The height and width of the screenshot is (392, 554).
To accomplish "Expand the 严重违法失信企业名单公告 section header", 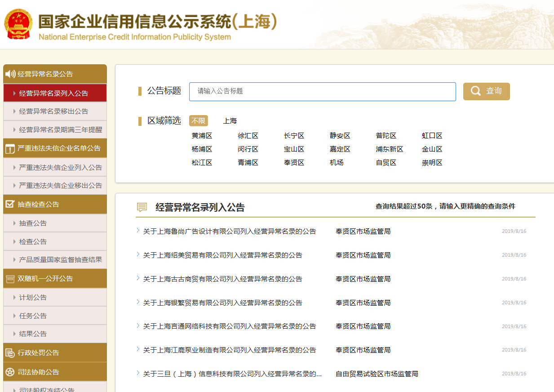I will pyautogui.click(x=55, y=148).
